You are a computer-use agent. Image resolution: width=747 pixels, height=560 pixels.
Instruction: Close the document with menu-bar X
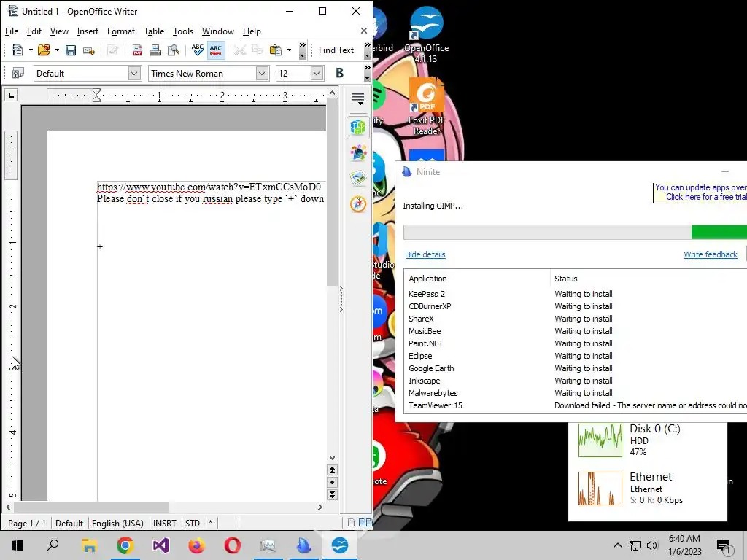pyautogui.click(x=364, y=31)
